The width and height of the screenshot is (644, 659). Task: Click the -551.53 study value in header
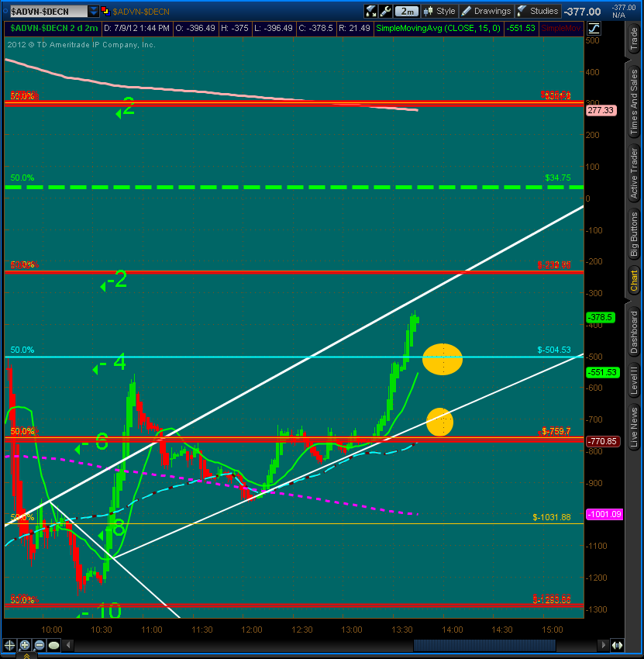(x=521, y=29)
